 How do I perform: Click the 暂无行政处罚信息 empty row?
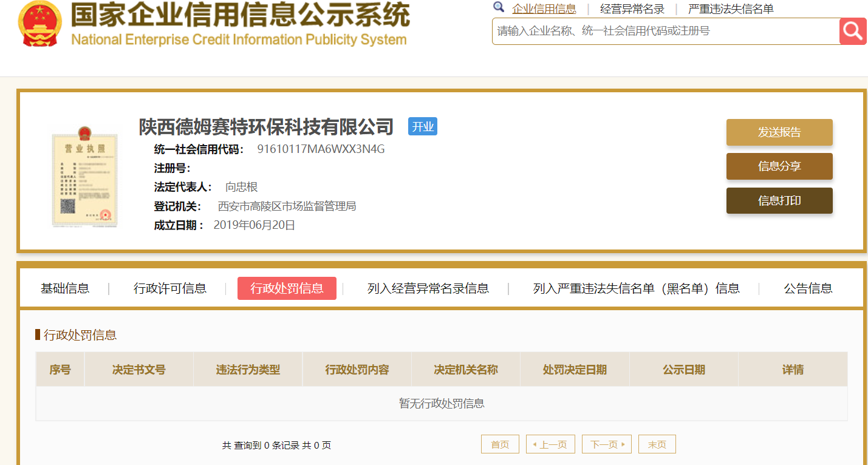click(x=442, y=404)
